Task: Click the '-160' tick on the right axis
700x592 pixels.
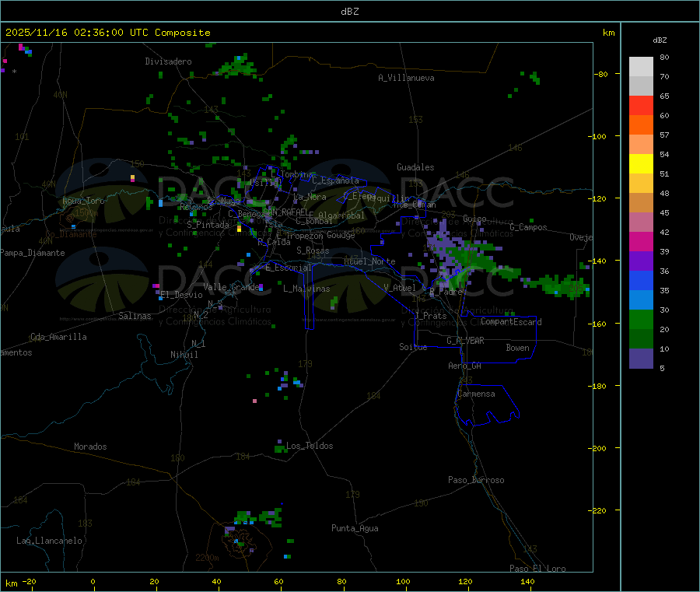Action: click(x=597, y=324)
